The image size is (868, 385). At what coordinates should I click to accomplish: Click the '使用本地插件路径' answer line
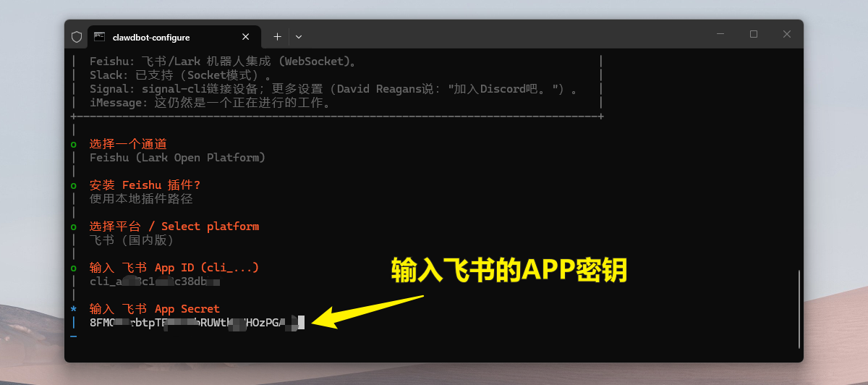pyautogui.click(x=141, y=199)
